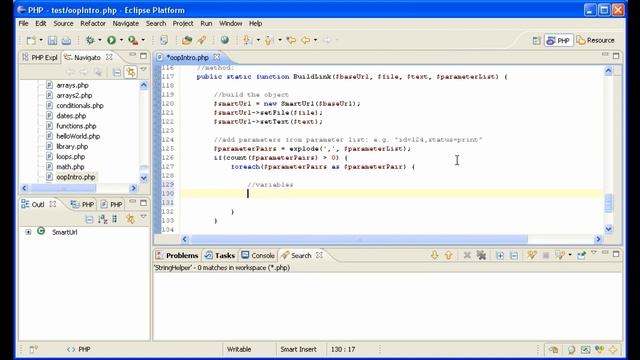
Task: Open the Refactor menu
Action: point(93,23)
